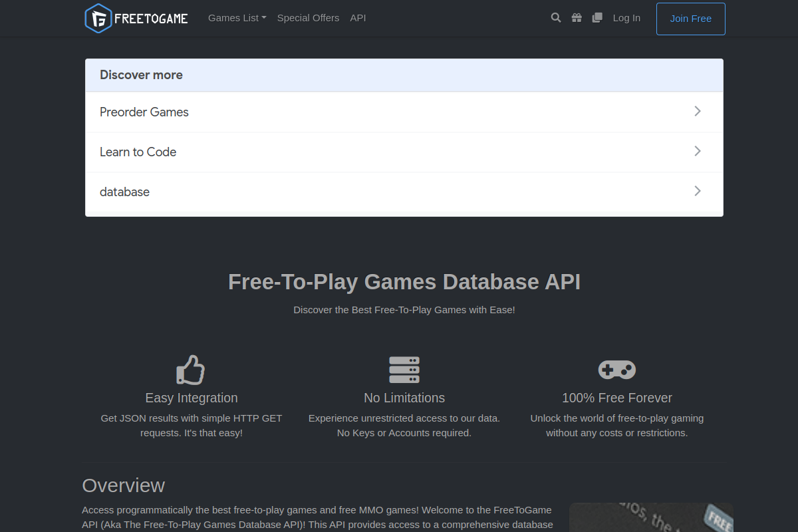Viewport: 798px width, 532px height.
Task: Click the chevron on the Learn to Code row
Action: [698, 151]
